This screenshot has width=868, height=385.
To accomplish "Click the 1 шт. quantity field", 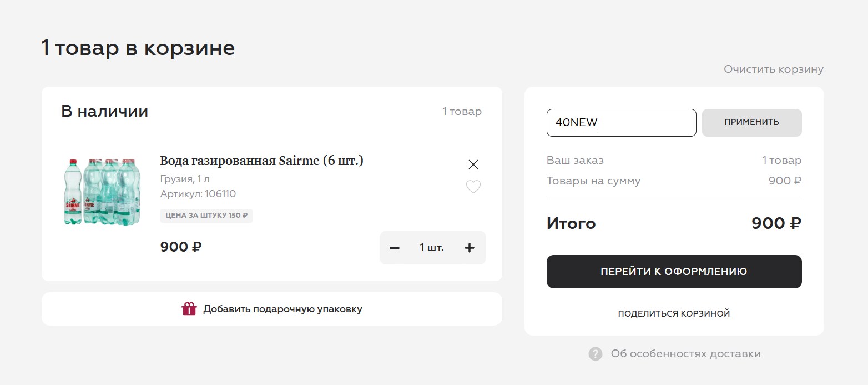I will click(x=432, y=248).
